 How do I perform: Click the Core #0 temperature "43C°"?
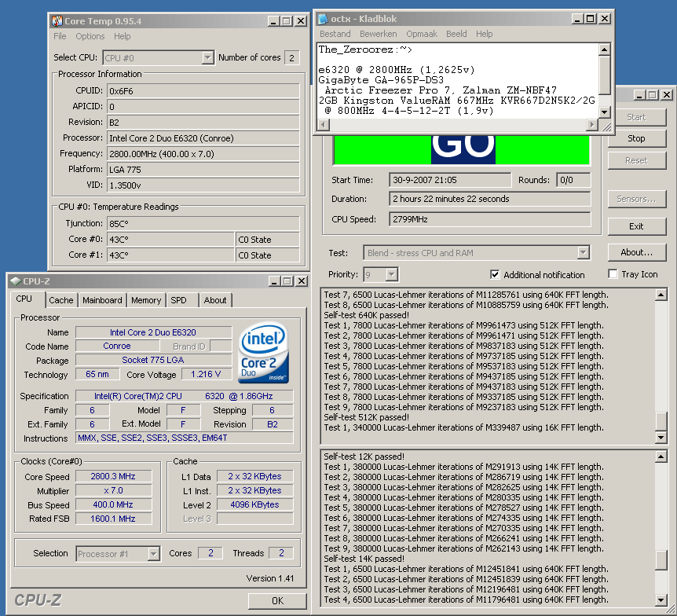[170, 240]
